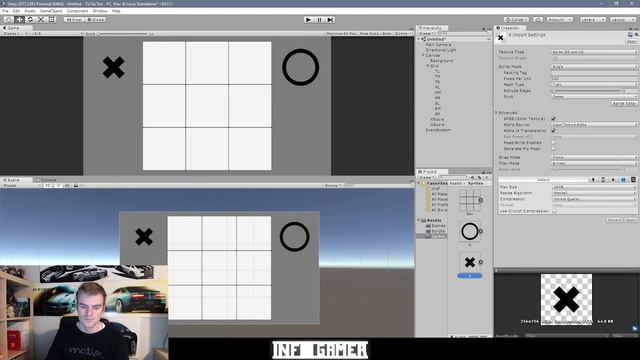This screenshot has height=360, width=640.
Task: Click the cloud services icon
Action: point(538,20)
